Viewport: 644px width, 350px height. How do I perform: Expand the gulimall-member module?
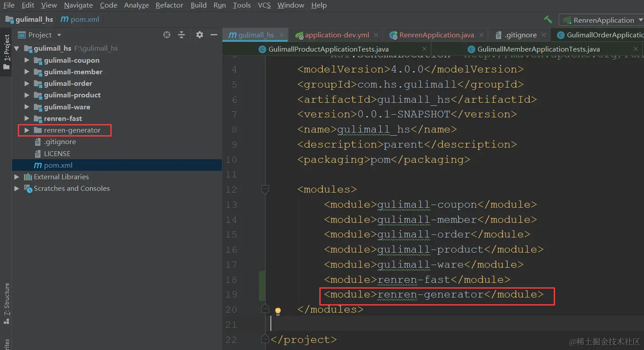(27, 72)
